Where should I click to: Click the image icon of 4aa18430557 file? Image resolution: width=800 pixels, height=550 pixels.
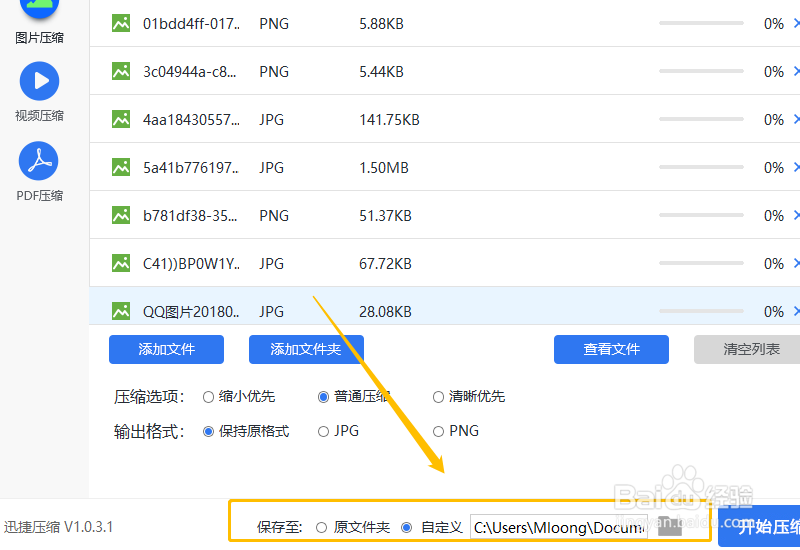121,119
